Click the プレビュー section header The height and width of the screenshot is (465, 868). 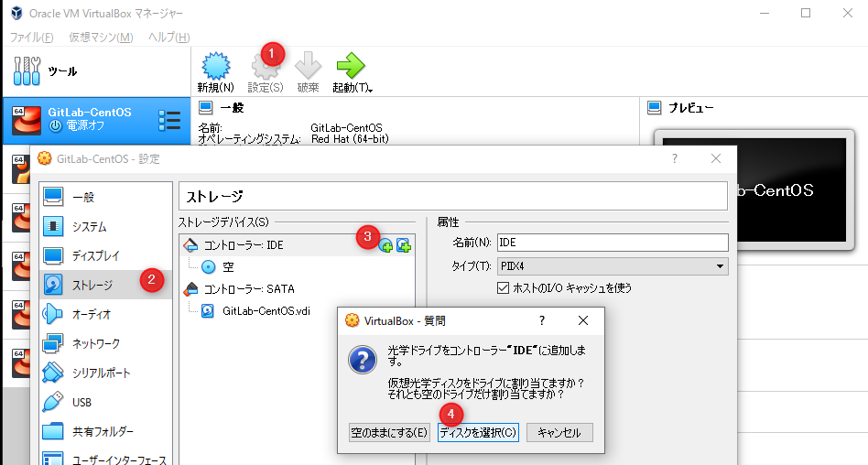(x=691, y=108)
